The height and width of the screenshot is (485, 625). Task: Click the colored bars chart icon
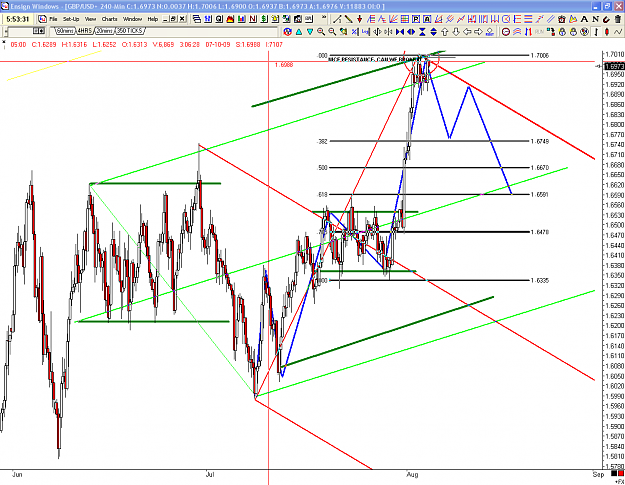241,19
